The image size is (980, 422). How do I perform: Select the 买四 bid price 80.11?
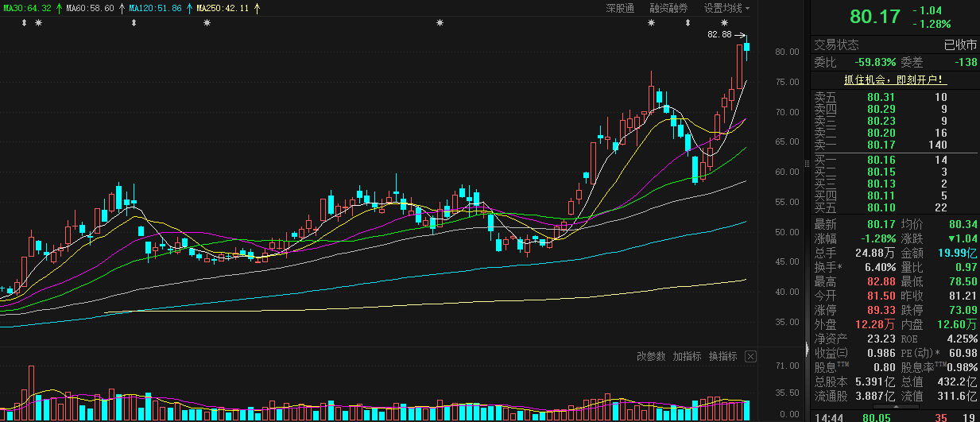click(x=881, y=196)
